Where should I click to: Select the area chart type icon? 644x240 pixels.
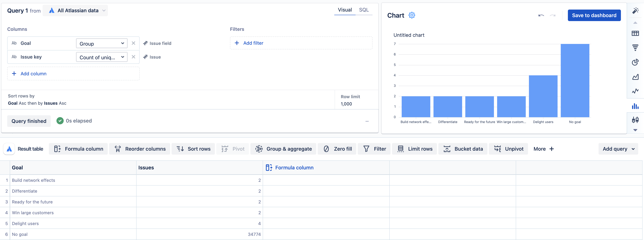(x=635, y=77)
